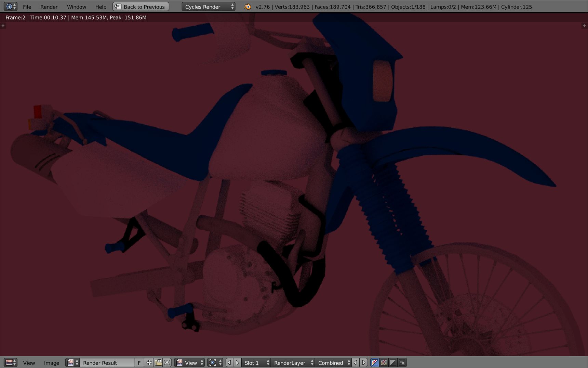Select the previous render slot arrow
Image resolution: width=588 pixels, height=368 pixels.
229,363
